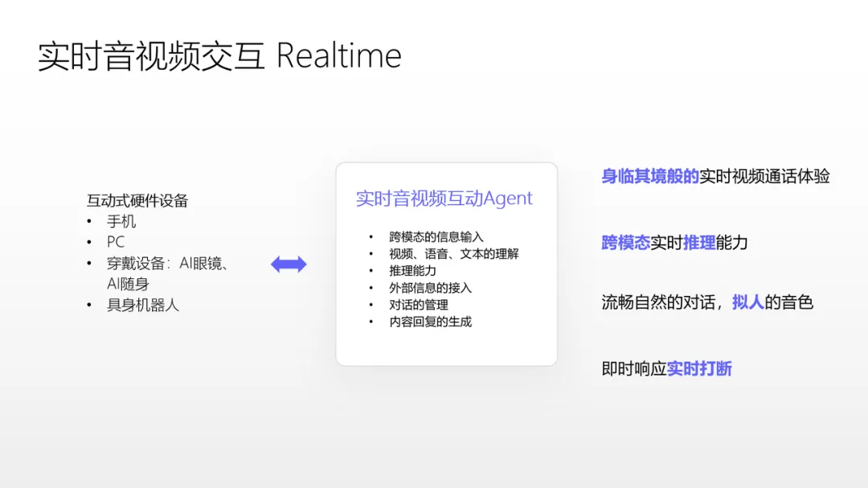Click the purple 身临其境般的 highlighted text
868x488 pixels.
(x=649, y=175)
